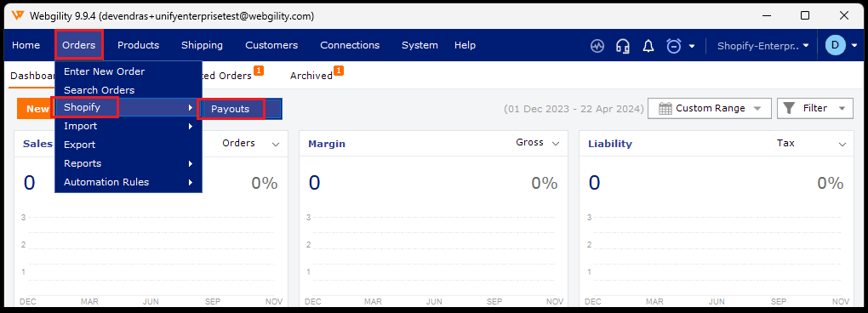Expand the Shopify-Enterprise store dropdown
This screenshot has width=868, height=313.
pos(763,45)
